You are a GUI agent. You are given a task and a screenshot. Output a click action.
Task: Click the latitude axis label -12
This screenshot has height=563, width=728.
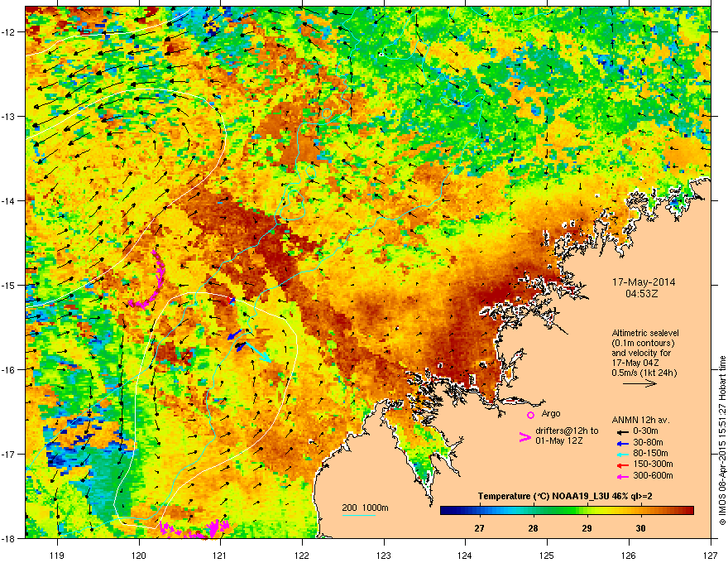pyautogui.click(x=8, y=32)
